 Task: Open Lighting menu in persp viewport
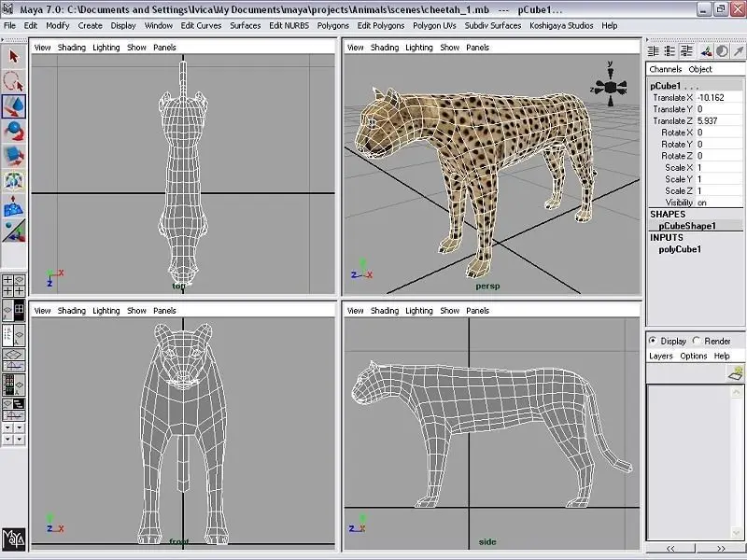(x=418, y=48)
